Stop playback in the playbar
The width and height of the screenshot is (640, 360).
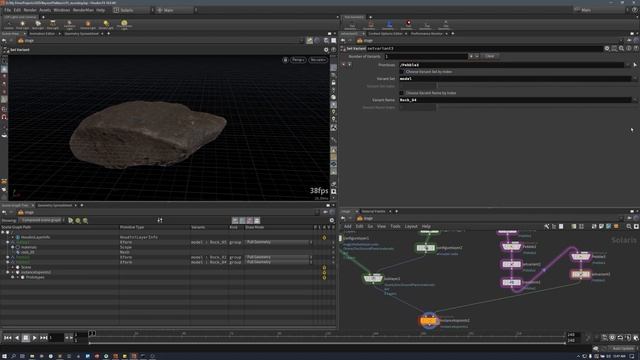click(26, 338)
